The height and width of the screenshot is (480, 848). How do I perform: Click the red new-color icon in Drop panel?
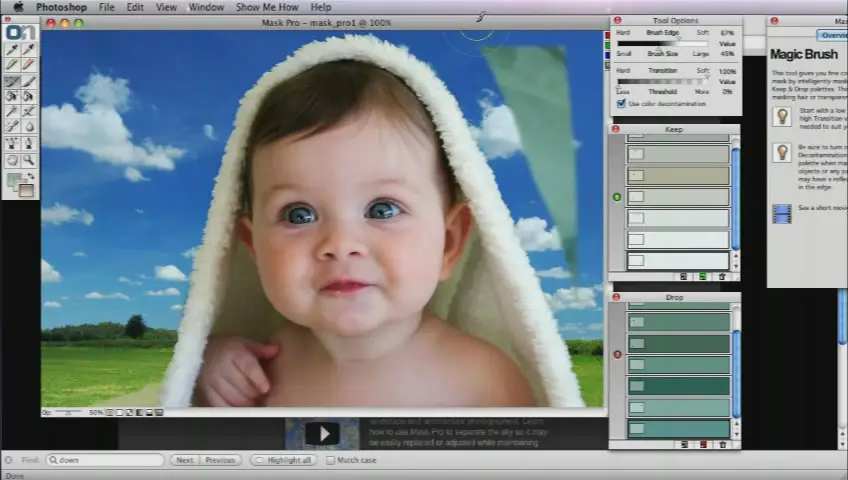(x=703, y=445)
